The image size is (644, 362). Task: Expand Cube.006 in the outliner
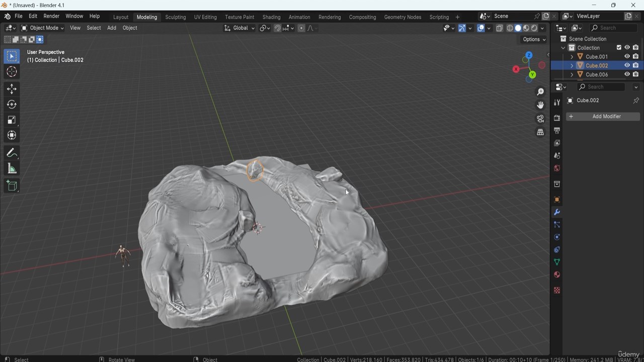point(572,74)
